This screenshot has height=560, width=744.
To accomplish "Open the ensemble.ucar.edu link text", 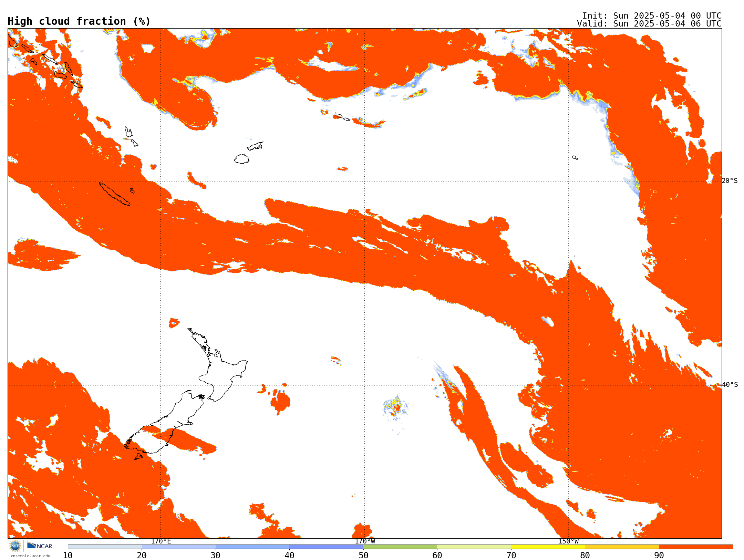I will tap(30, 556).
